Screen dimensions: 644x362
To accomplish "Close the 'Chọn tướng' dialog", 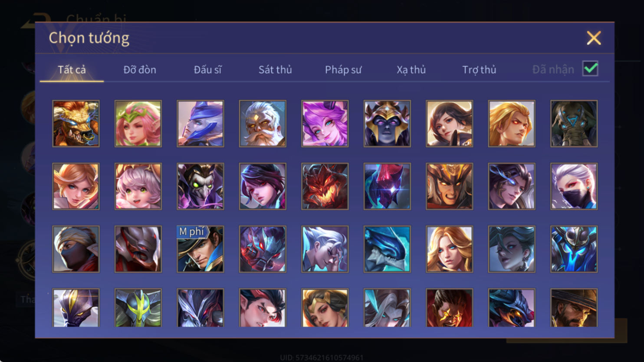I will coord(594,38).
